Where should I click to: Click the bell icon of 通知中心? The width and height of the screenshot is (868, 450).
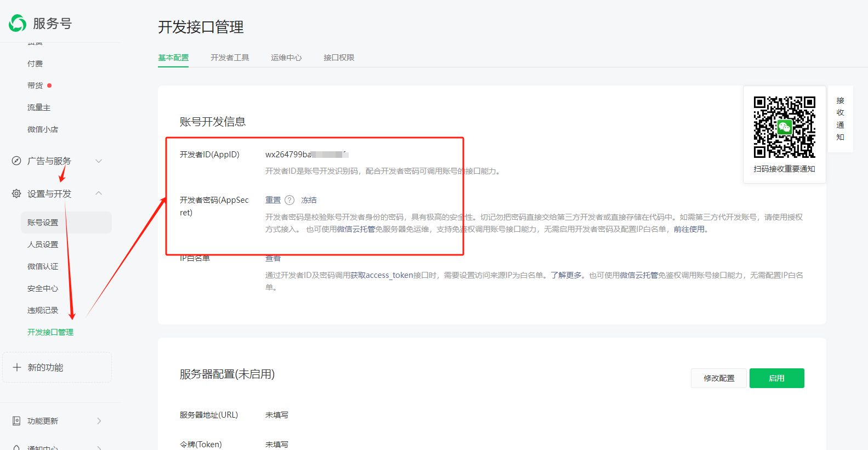(16, 448)
